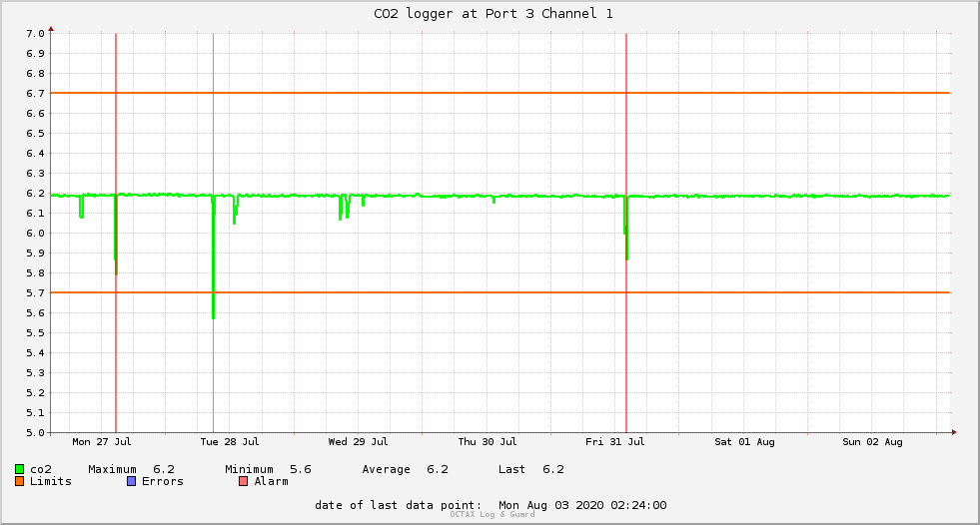Image resolution: width=980 pixels, height=525 pixels.
Task: Click x-axis label 'Fri 31 Jul'
Action: tap(615, 442)
